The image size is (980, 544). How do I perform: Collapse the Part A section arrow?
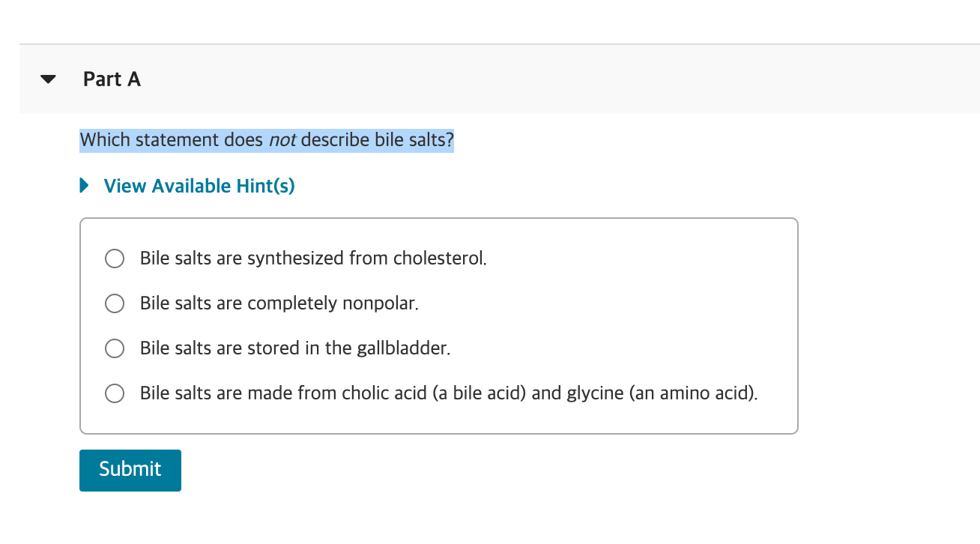49,79
